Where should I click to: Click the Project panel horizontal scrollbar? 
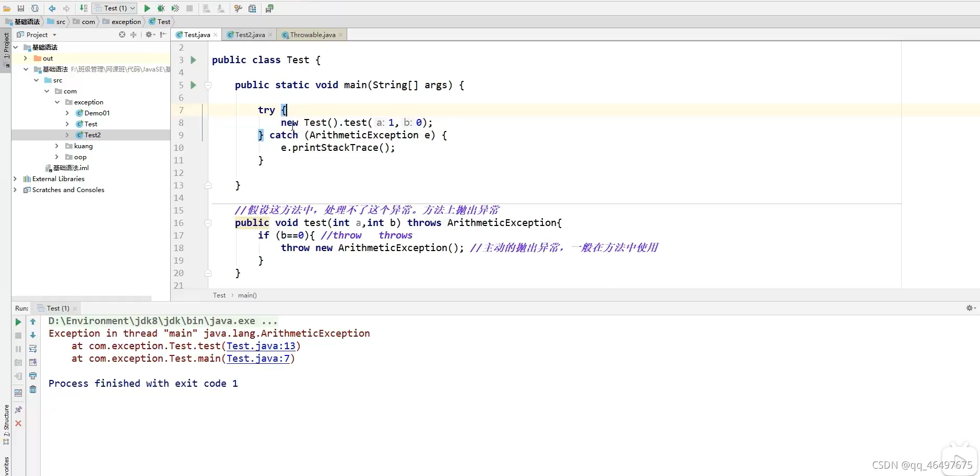[x=81, y=299]
